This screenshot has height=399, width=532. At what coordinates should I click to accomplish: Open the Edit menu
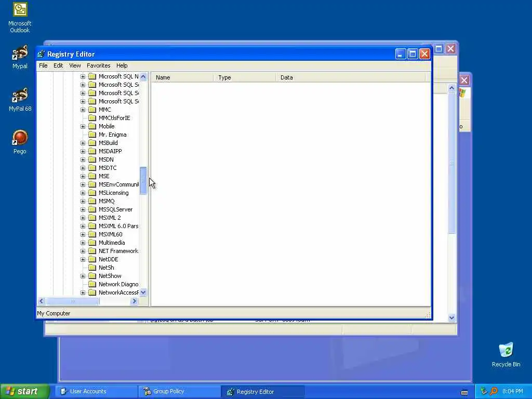click(x=58, y=65)
